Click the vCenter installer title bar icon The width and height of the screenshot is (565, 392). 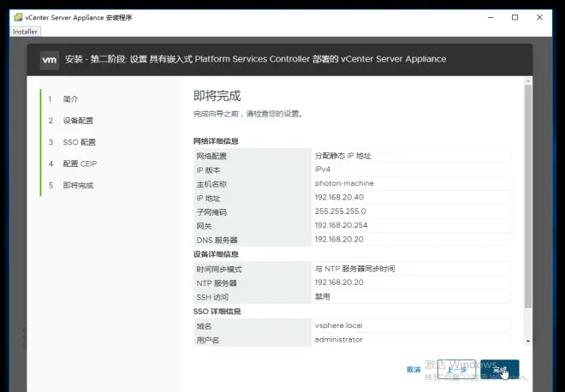pyautogui.click(x=18, y=17)
